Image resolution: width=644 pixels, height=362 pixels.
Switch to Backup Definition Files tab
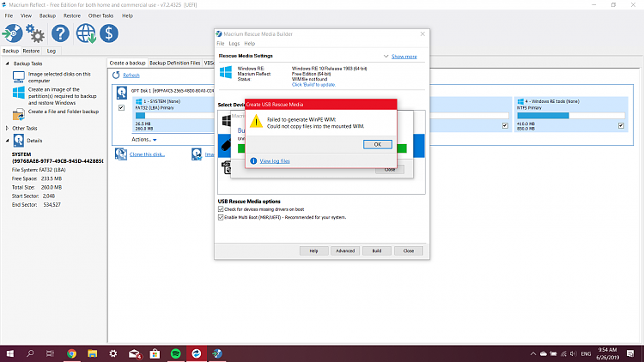pyautogui.click(x=175, y=63)
